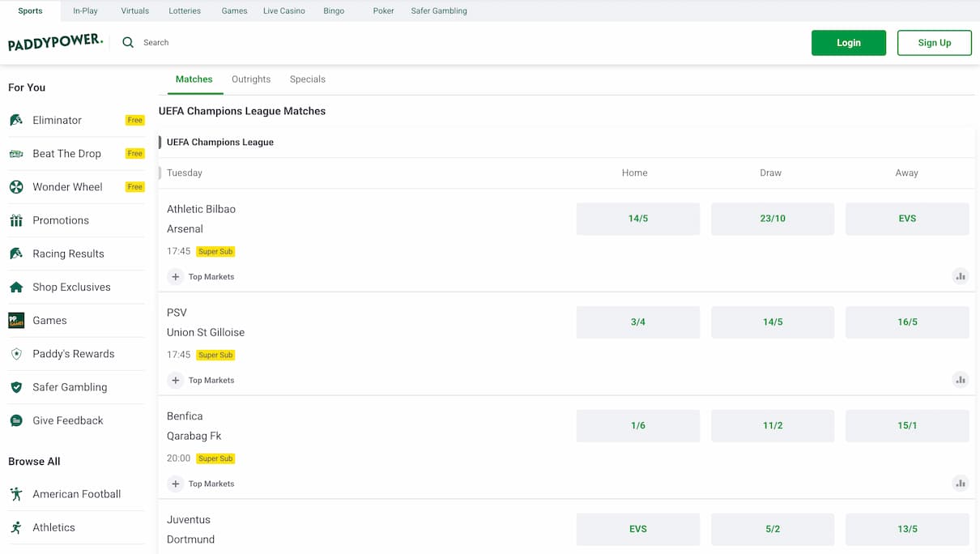980x554 pixels.
Task: Click the Give Feedback chat icon
Action: coord(16,420)
